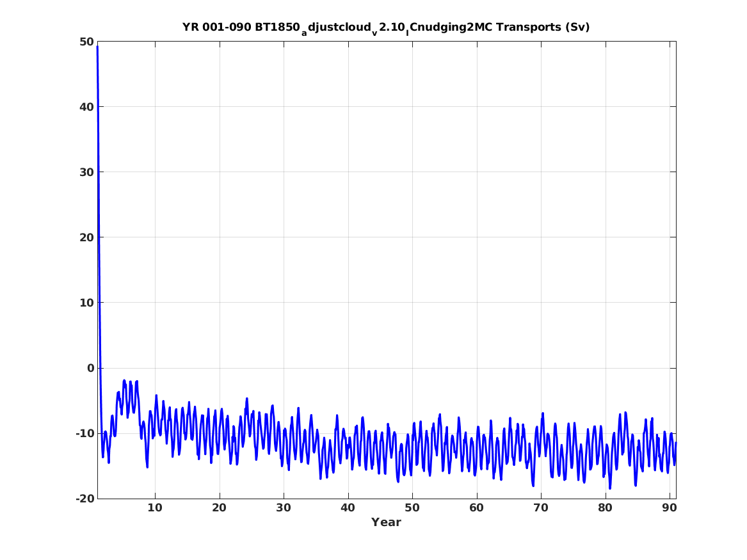Click the plot title text
Screen dimensions: 747x560
pos(386,28)
